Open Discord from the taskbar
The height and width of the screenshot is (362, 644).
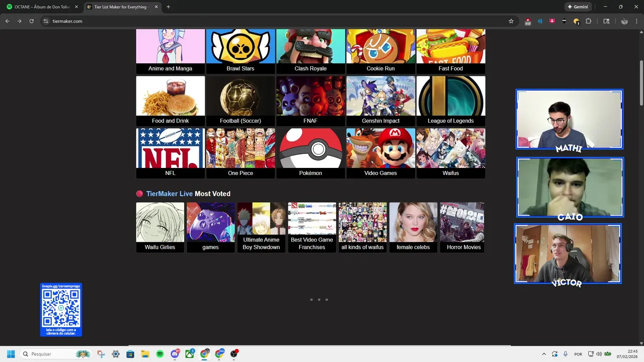[x=175, y=354]
